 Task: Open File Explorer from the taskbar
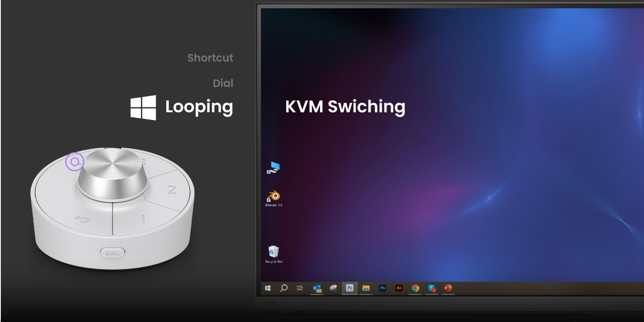tap(366, 288)
